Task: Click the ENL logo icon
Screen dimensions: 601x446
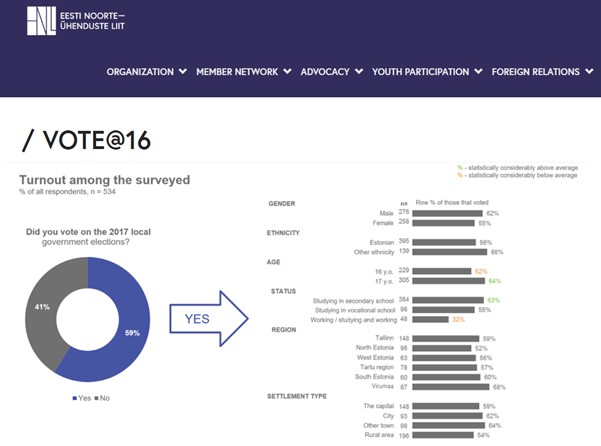Action: coord(42,21)
